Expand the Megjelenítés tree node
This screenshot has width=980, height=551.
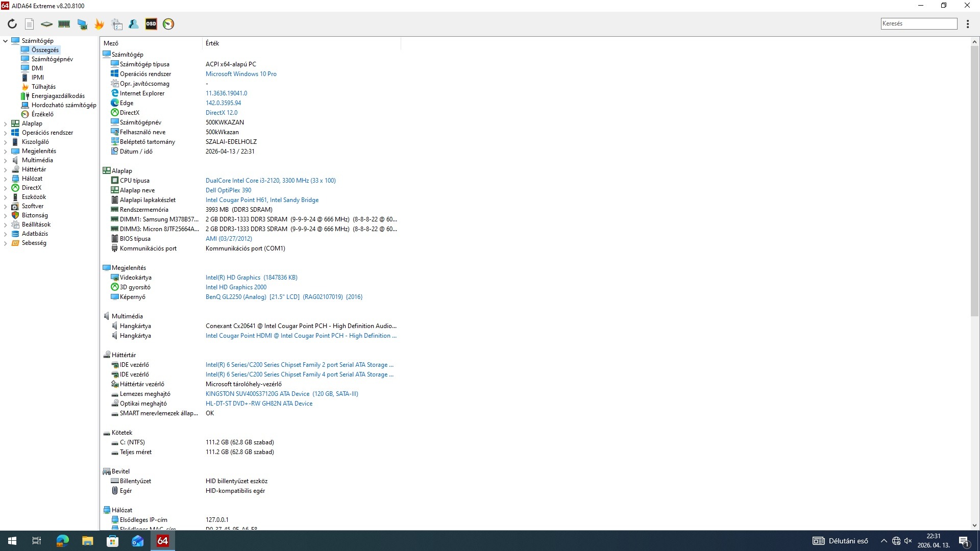tap(5, 151)
